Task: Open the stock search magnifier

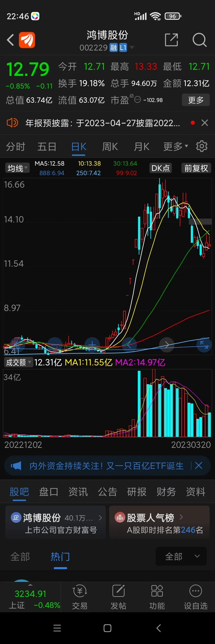Action: (x=199, y=40)
